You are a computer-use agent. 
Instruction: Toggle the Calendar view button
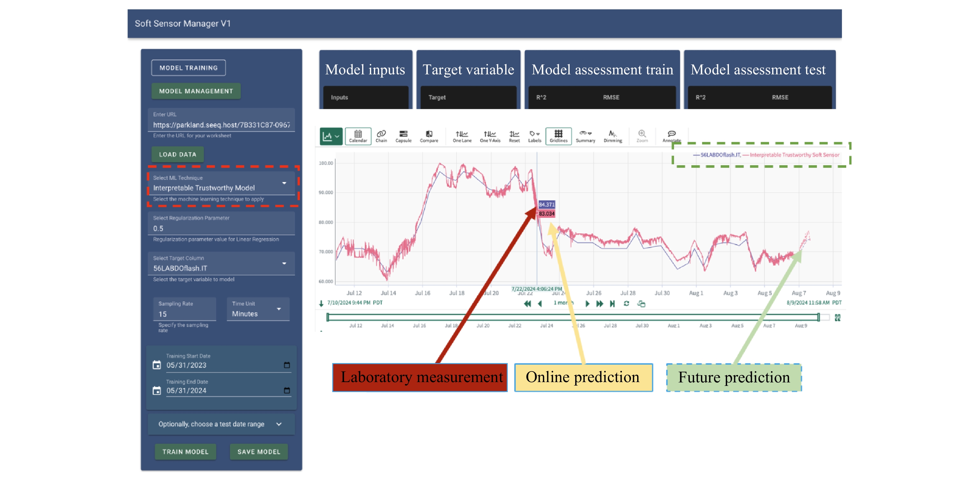(x=358, y=136)
